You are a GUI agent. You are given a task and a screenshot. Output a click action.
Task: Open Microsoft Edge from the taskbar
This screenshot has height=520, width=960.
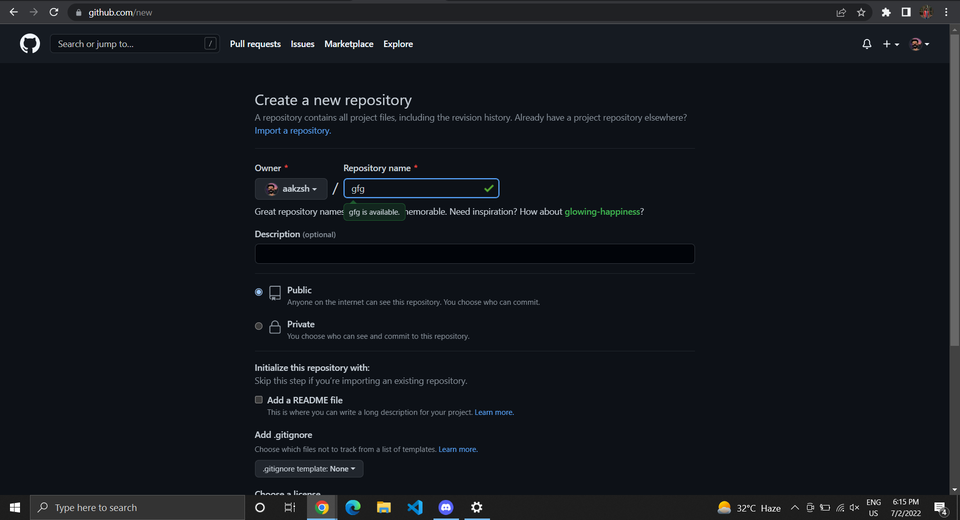[x=353, y=507]
